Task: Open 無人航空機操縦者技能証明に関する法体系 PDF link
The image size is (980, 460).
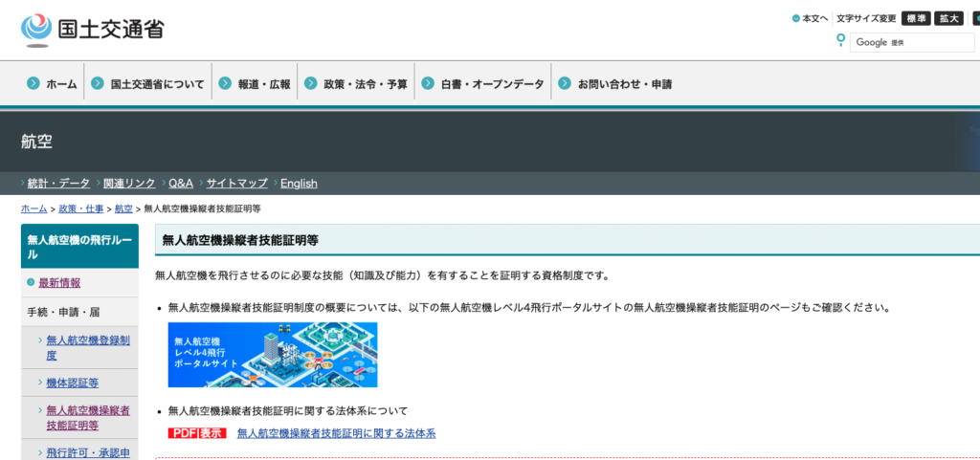Action: pos(336,433)
